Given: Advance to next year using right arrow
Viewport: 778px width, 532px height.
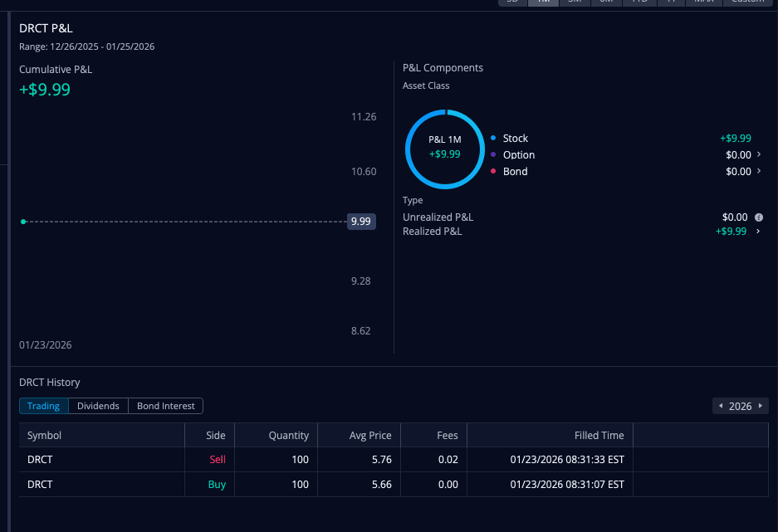Looking at the screenshot, I should click(x=761, y=406).
